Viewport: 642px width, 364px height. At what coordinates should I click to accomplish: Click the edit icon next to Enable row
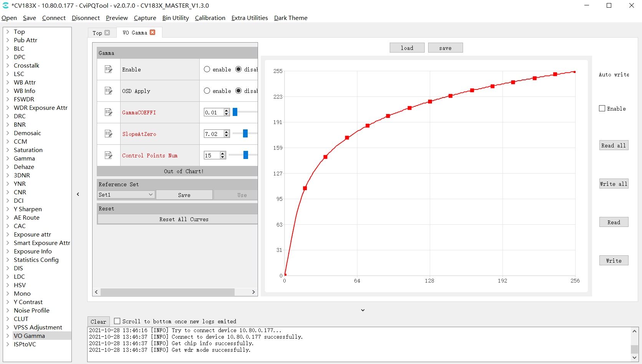(x=109, y=69)
